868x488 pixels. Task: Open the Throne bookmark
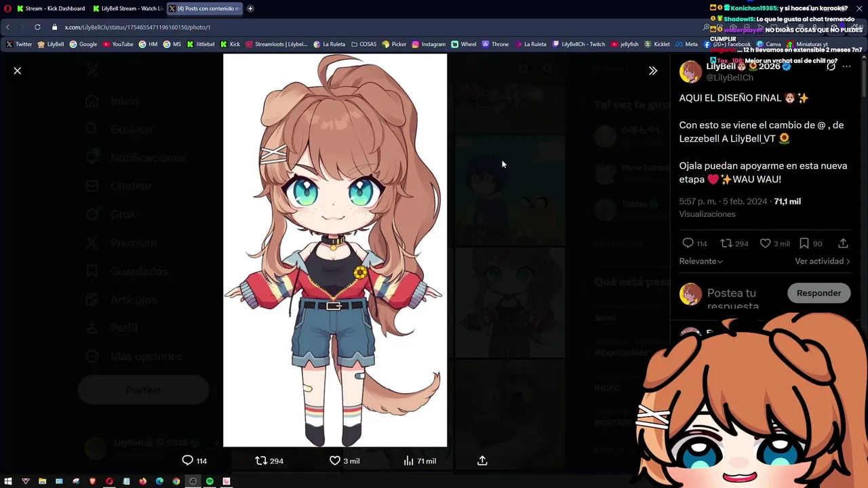coord(495,44)
